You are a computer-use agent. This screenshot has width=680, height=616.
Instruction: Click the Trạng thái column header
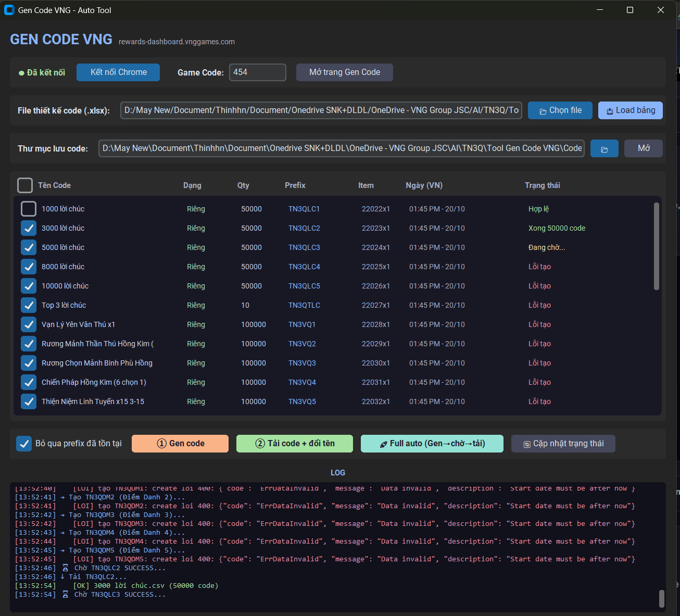543,185
